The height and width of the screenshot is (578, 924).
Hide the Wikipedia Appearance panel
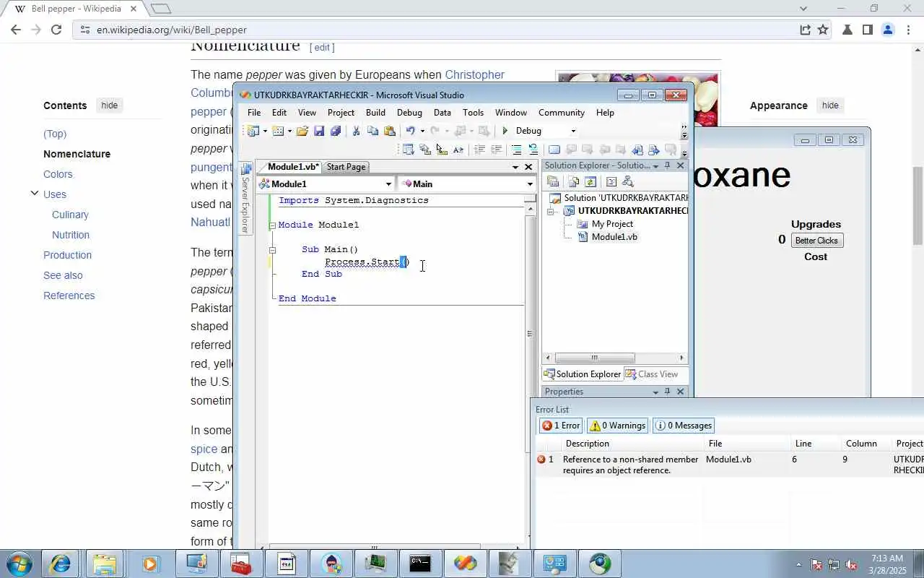(830, 105)
